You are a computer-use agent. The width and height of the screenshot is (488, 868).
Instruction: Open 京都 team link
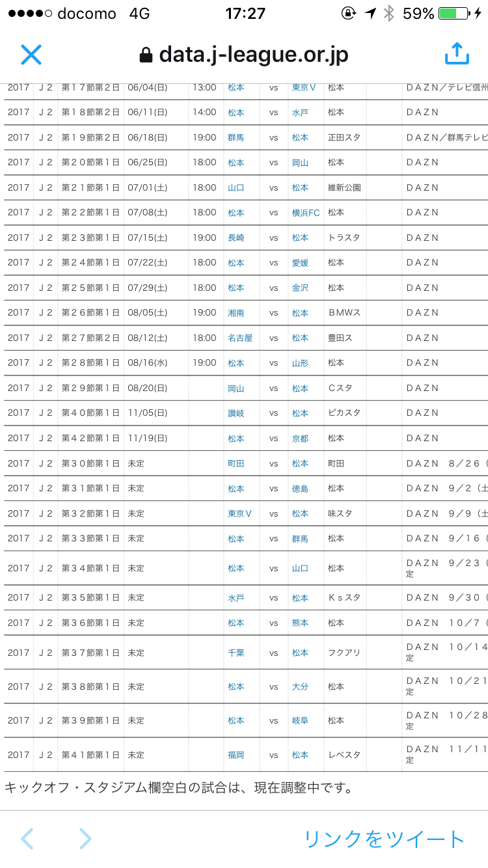pyautogui.click(x=300, y=439)
